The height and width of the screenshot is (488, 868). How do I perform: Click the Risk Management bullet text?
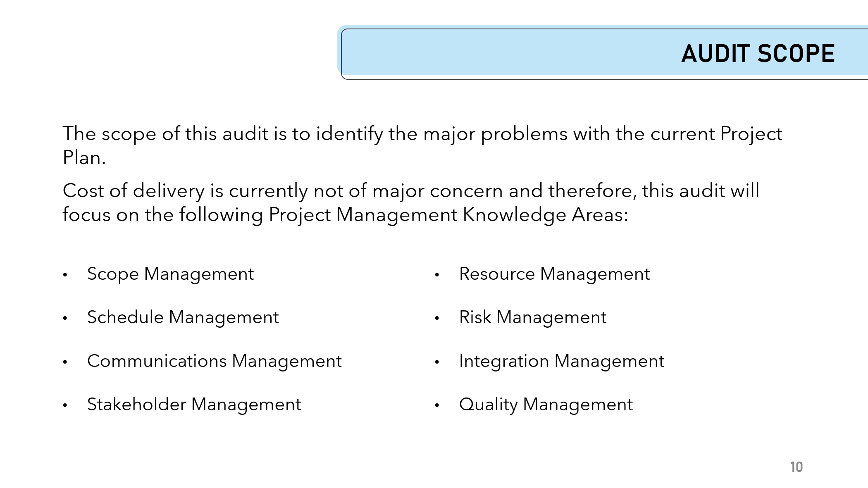pos(533,318)
